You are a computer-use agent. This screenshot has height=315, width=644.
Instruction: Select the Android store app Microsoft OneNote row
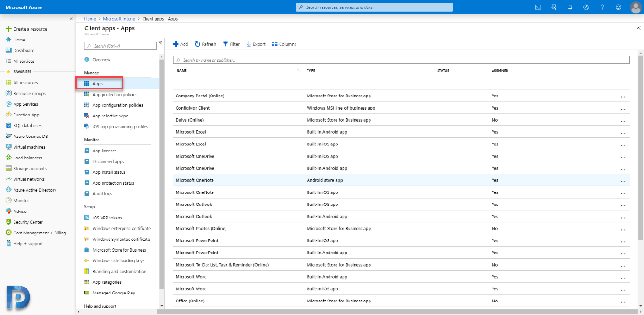coord(401,180)
